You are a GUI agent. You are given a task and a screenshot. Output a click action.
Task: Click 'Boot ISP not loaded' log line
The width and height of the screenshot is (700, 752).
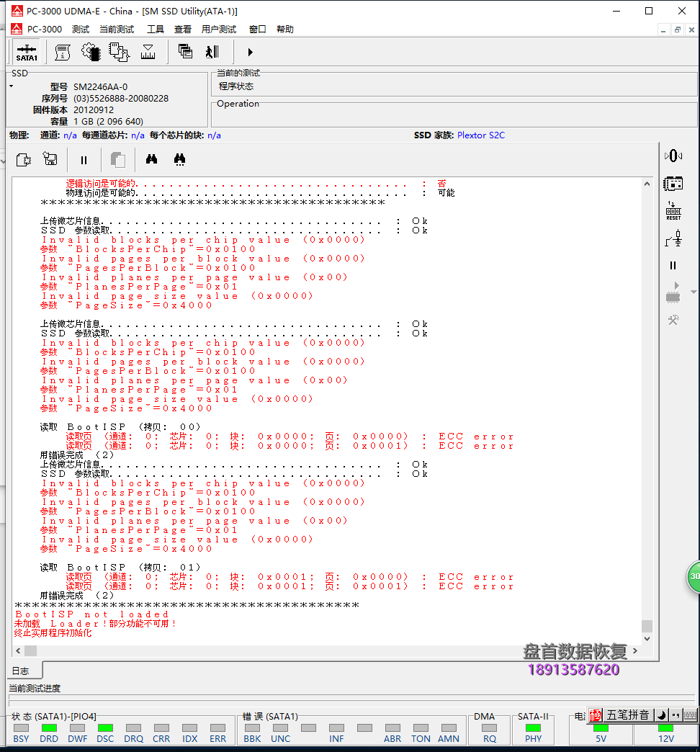(91, 614)
